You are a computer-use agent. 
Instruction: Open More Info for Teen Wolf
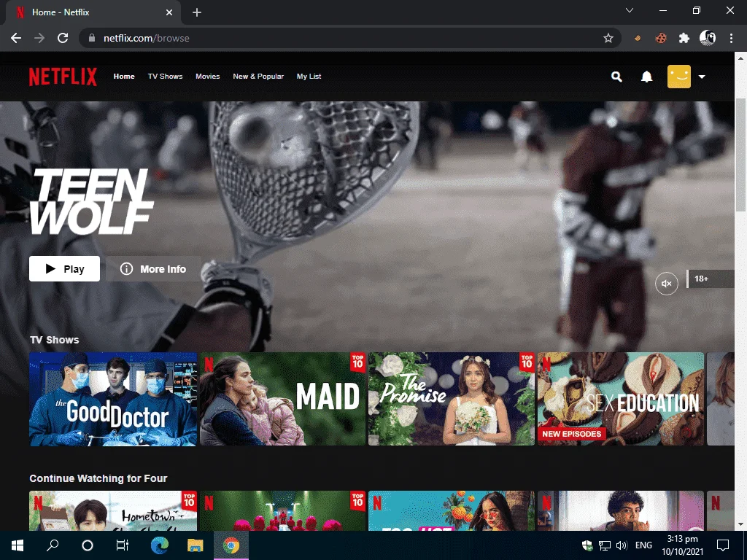tap(153, 268)
